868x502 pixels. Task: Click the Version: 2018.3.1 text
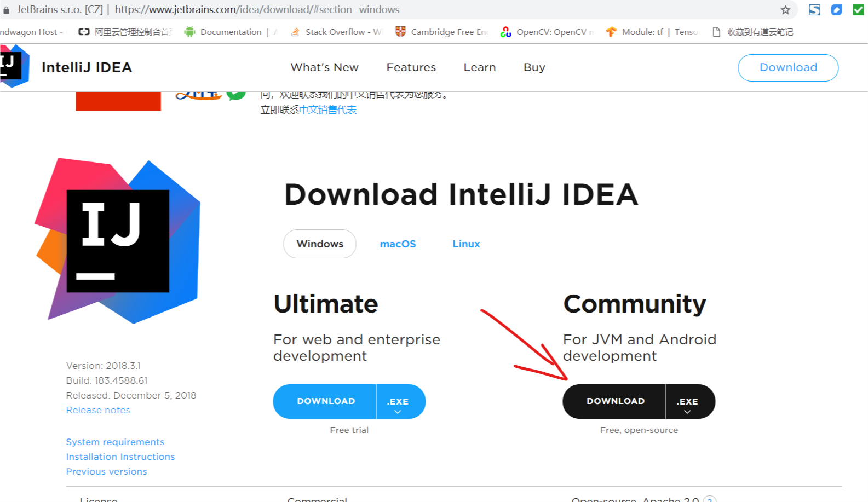pyautogui.click(x=103, y=366)
